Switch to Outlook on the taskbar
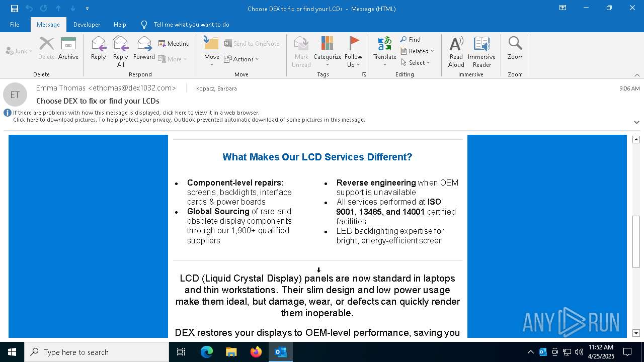The width and height of the screenshot is (644, 362). tap(281, 352)
